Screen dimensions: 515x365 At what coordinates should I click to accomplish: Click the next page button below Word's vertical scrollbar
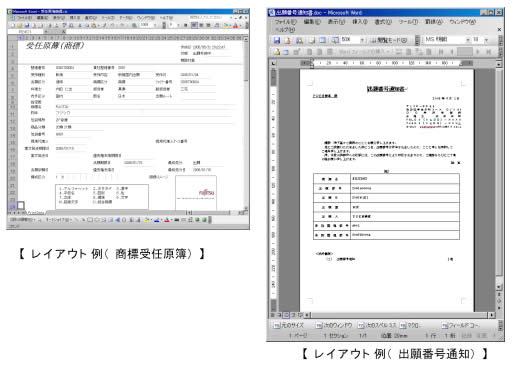[499, 308]
